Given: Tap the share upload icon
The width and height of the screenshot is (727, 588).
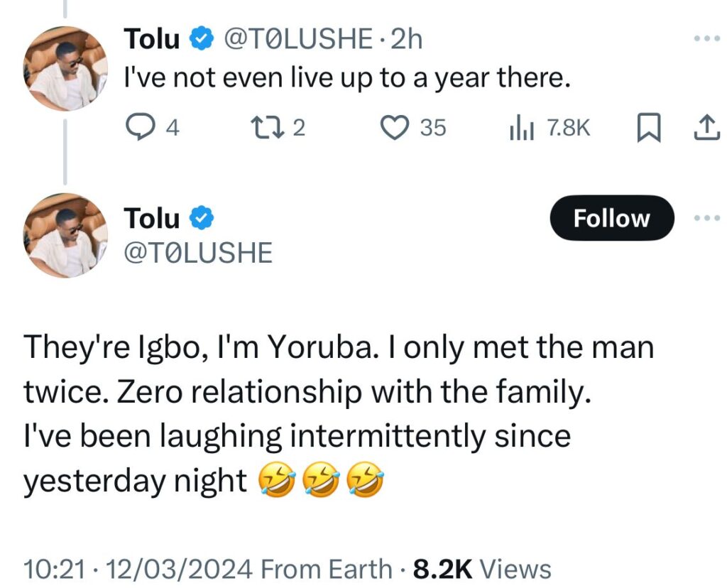Looking at the screenshot, I should tap(705, 128).
